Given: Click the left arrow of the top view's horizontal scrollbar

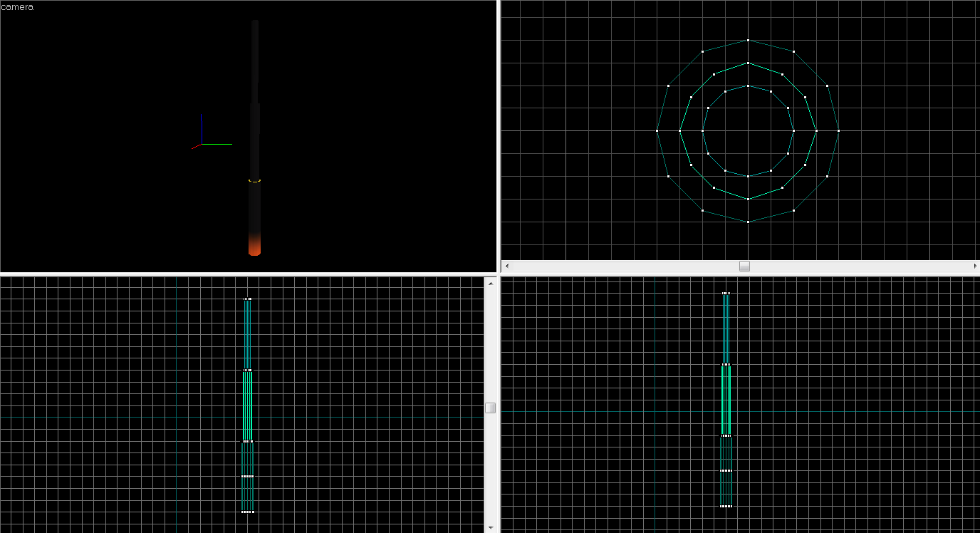Looking at the screenshot, I should [506, 266].
